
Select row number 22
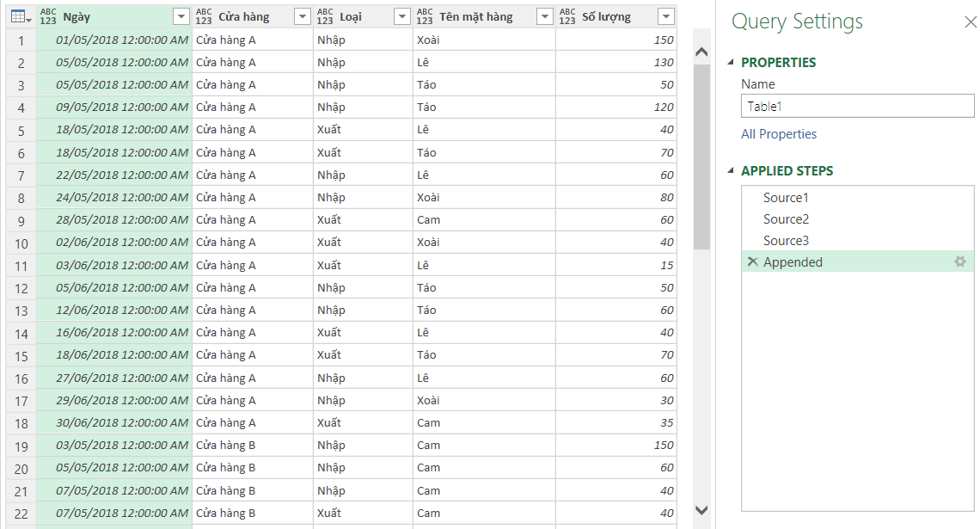(21, 514)
